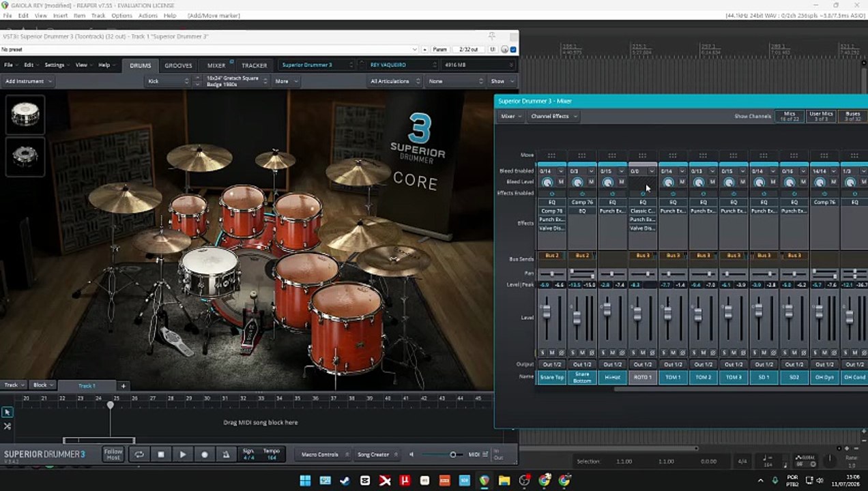Viewport: 868px width, 491px height.
Task: Click the Snare Top level fader
Action: [546, 312]
